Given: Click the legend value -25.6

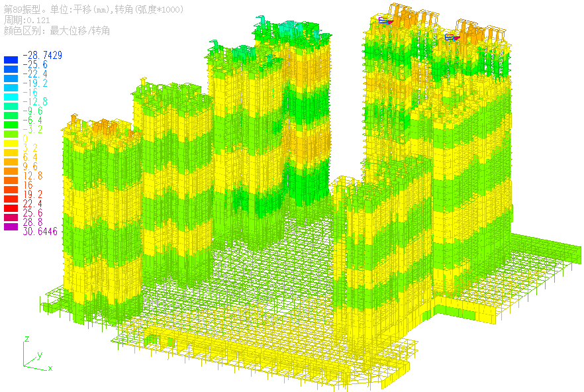Looking at the screenshot, I should (x=35, y=64).
